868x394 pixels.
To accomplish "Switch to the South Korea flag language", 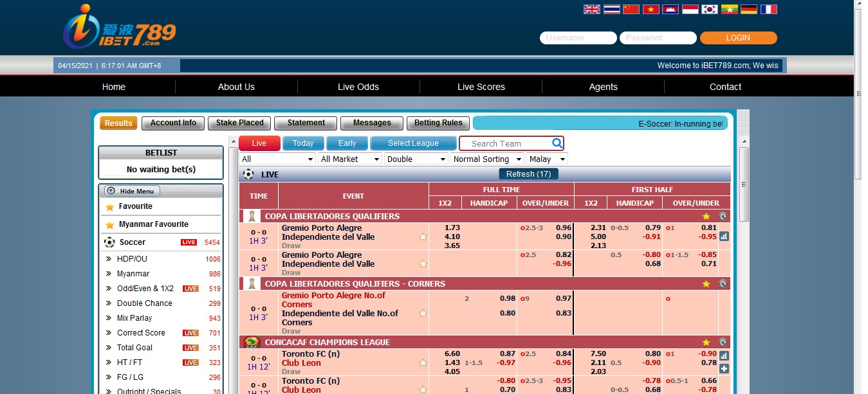I will click(x=710, y=9).
